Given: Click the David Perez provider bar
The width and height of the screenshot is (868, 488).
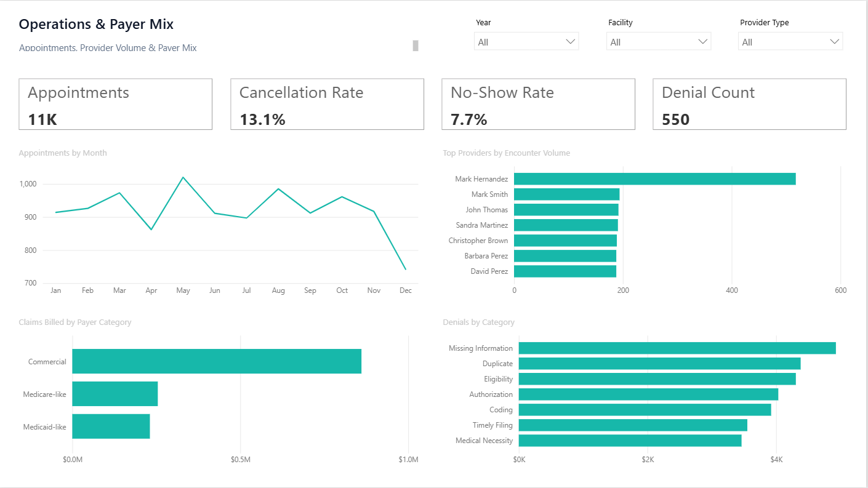Looking at the screenshot, I should click(x=565, y=271).
